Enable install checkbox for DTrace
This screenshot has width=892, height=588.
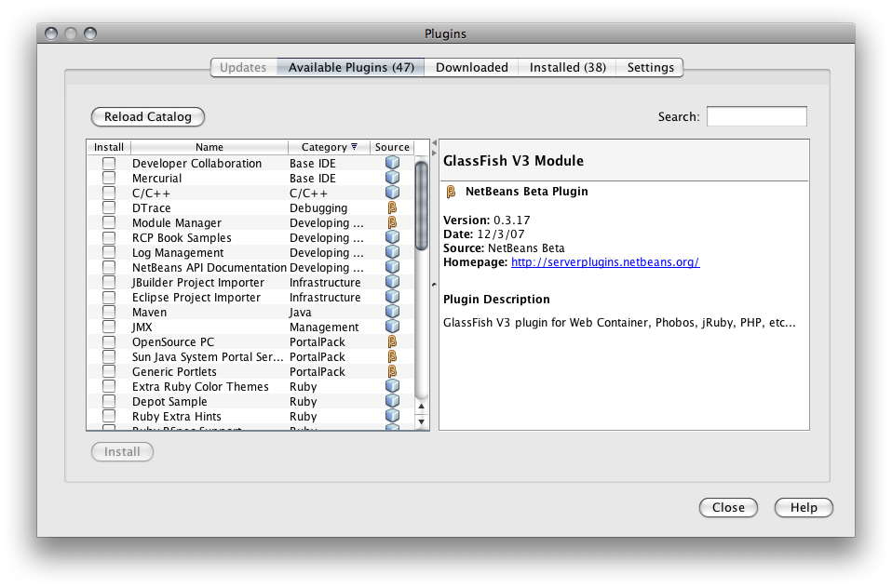point(109,207)
